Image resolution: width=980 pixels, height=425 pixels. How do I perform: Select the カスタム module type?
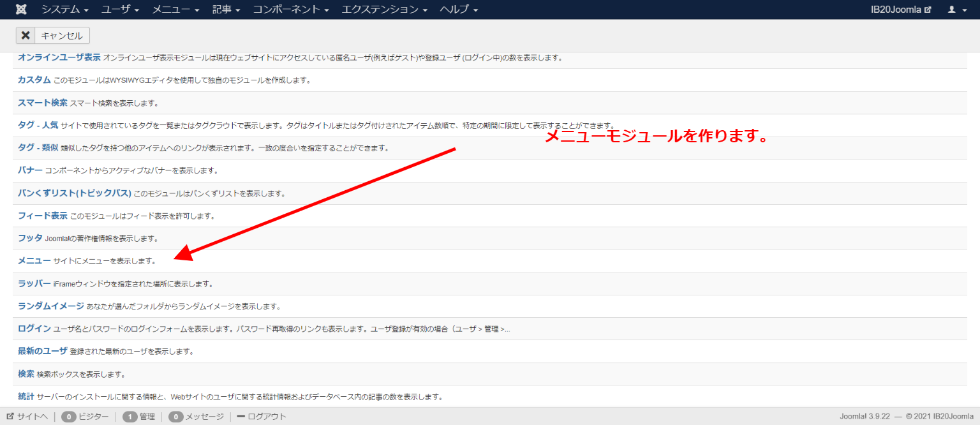click(x=34, y=80)
